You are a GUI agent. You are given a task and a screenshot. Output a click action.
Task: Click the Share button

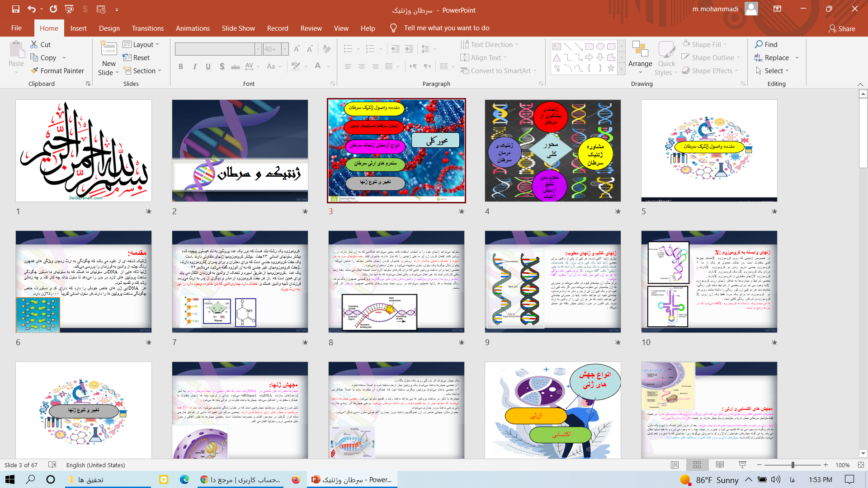842,28
